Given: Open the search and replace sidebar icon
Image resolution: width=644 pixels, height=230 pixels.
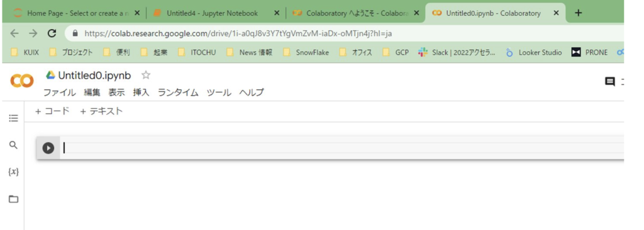Looking at the screenshot, I should pyautogui.click(x=14, y=145).
